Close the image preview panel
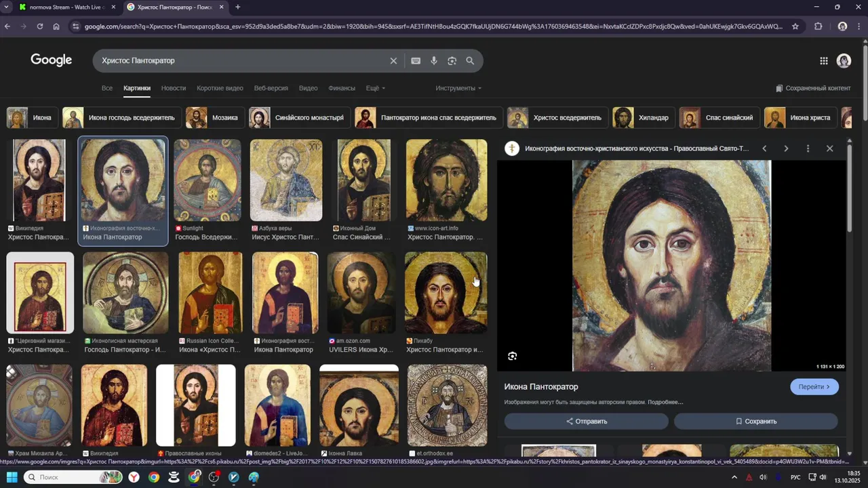 829,148
